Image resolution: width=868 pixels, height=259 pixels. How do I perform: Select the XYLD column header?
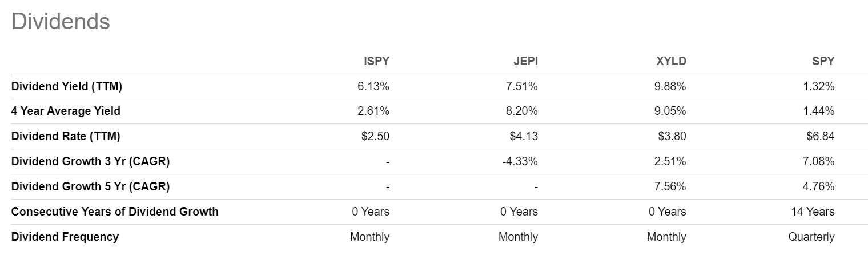coord(671,62)
